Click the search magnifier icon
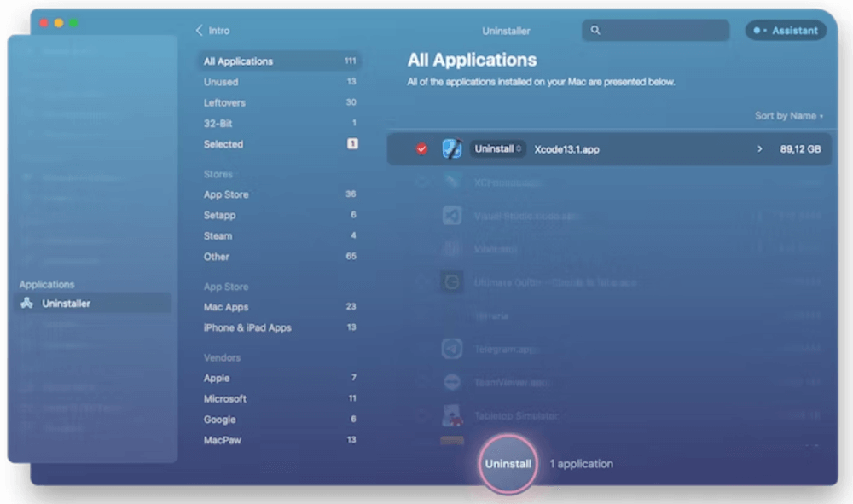Screen dimensions: 853x504 595,31
